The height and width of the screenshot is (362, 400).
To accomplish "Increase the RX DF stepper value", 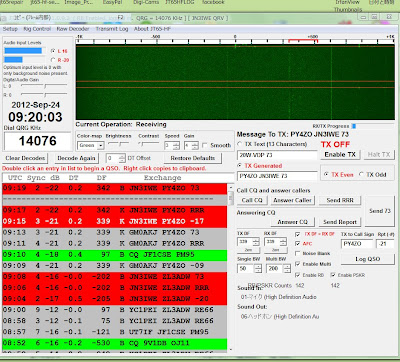I will coord(283,240).
